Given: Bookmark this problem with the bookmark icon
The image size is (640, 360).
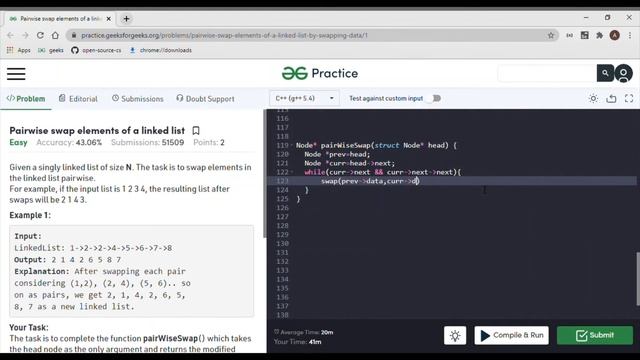Looking at the screenshot, I should pyautogui.click(x=196, y=131).
